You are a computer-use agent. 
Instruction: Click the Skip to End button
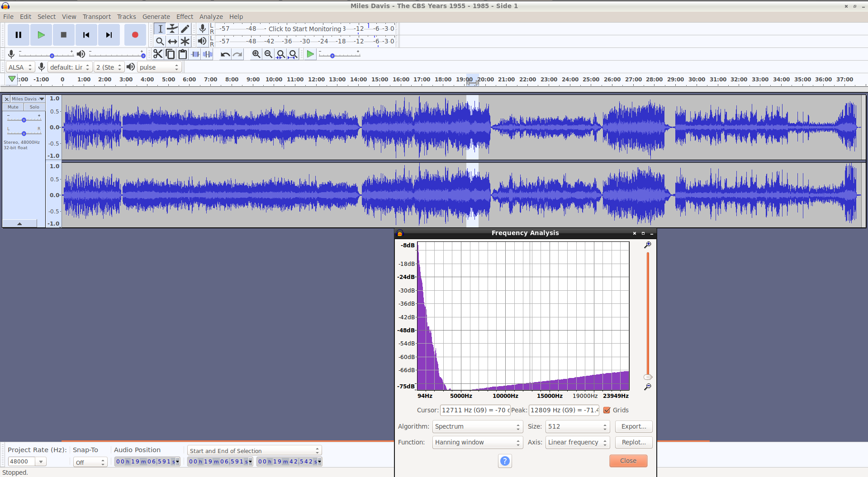pyautogui.click(x=109, y=35)
